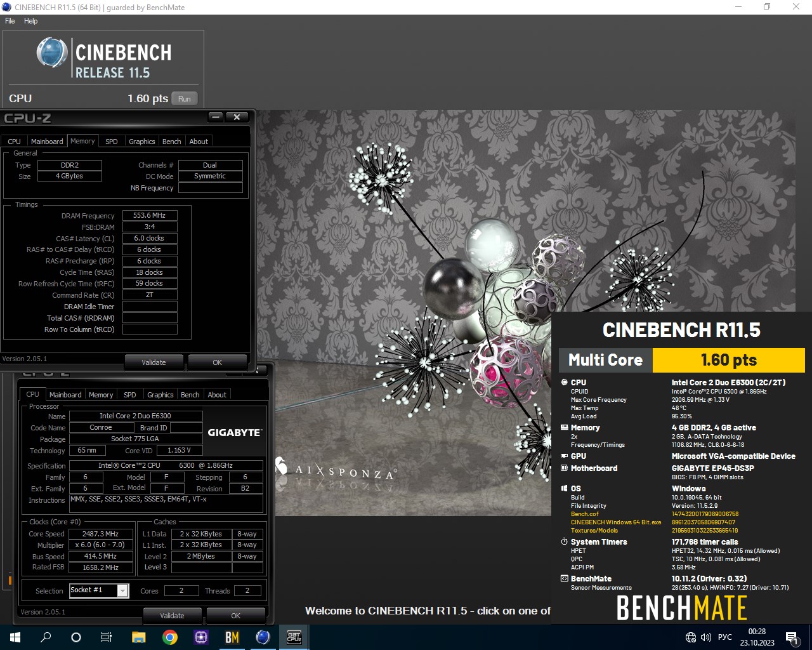Click the Cinebench logo sphere
This screenshot has height=650, width=812.
click(x=51, y=53)
